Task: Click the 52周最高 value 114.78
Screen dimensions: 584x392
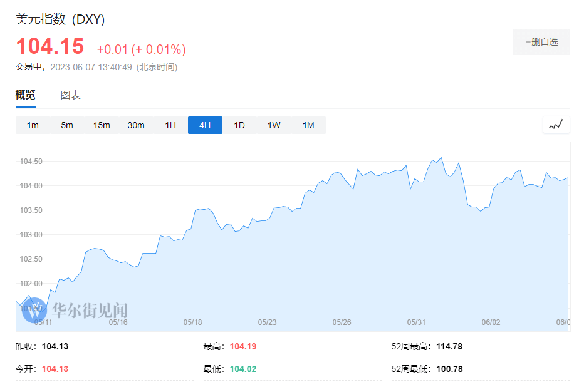Action: click(449, 346)
